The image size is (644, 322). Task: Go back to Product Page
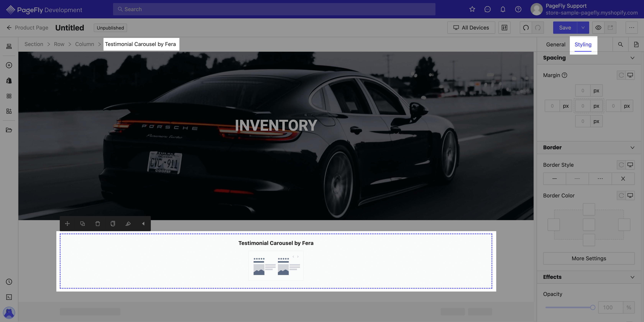click(x=27, y=27)
